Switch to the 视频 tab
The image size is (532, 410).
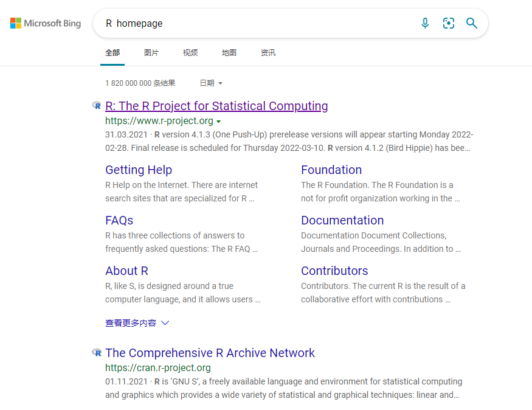[190, 52]
